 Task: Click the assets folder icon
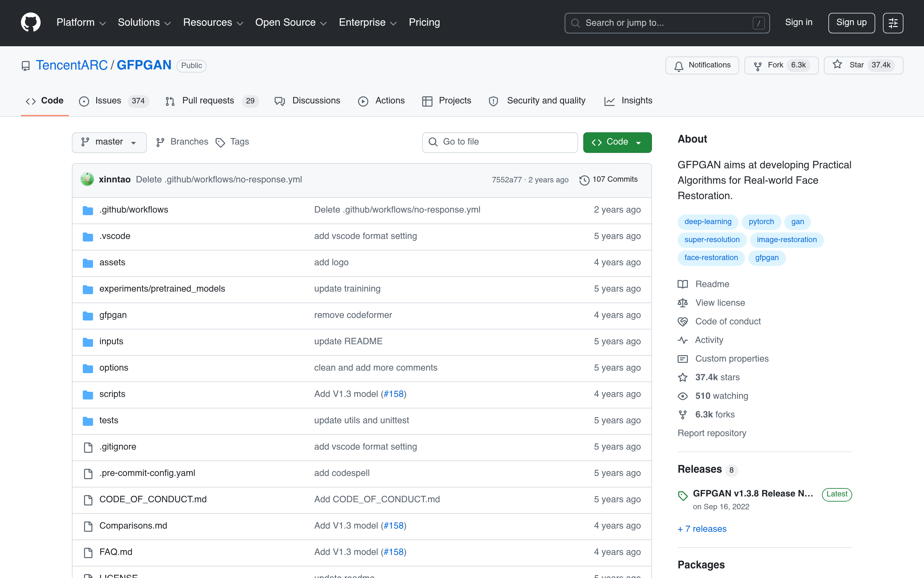click(x=88, y=263)
